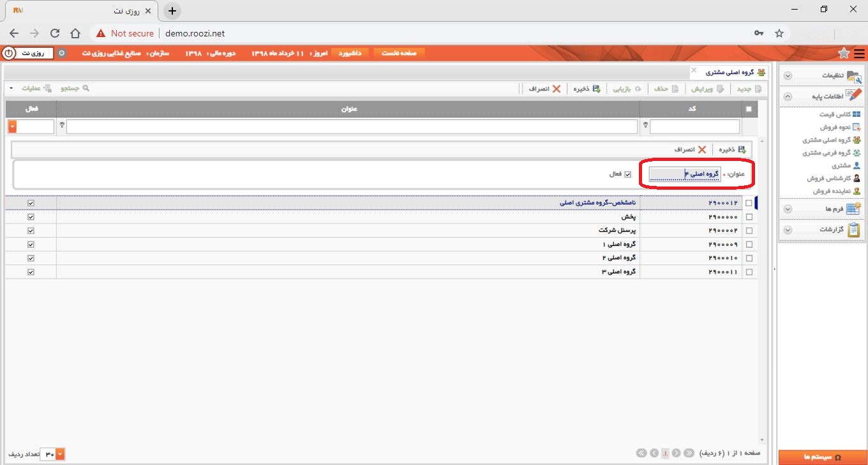Sort by the عنوان column header
The image size is (868, 465).
tap(348, 109)
